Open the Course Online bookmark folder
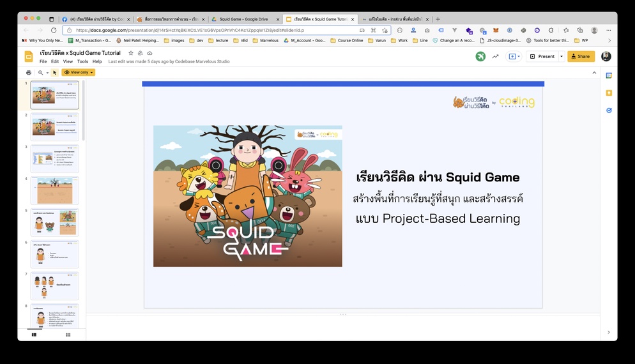Image resolution: width=635 pixels, height=364 pixels. point(347,40)
